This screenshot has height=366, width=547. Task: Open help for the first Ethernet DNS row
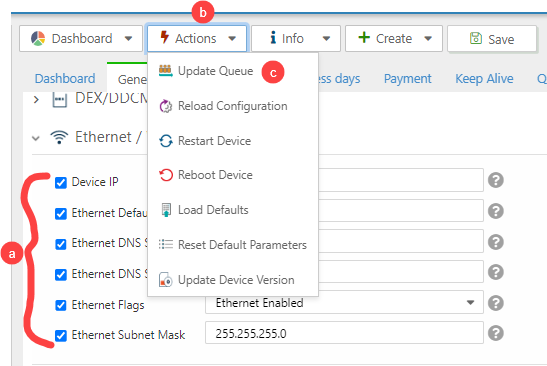pyautogui.click(x=495, y=242)
